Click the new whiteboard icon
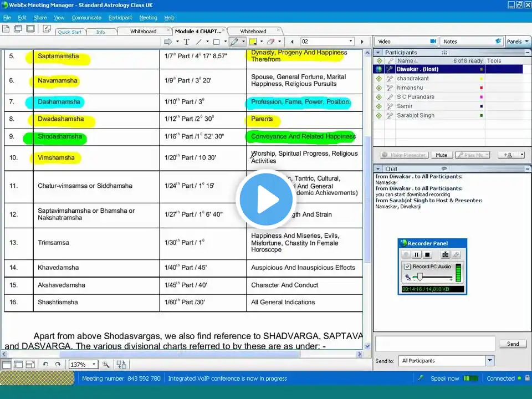This screenshot has width=532, height=399. pyautogui.click(x=47, y=29)
